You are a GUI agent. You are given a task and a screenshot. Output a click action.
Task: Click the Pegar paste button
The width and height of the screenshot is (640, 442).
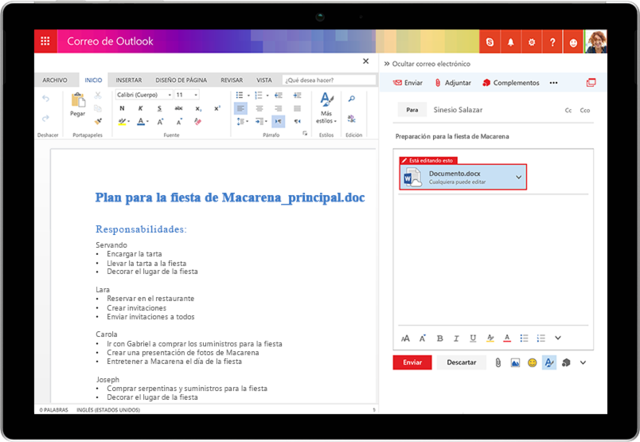point(78,104)
